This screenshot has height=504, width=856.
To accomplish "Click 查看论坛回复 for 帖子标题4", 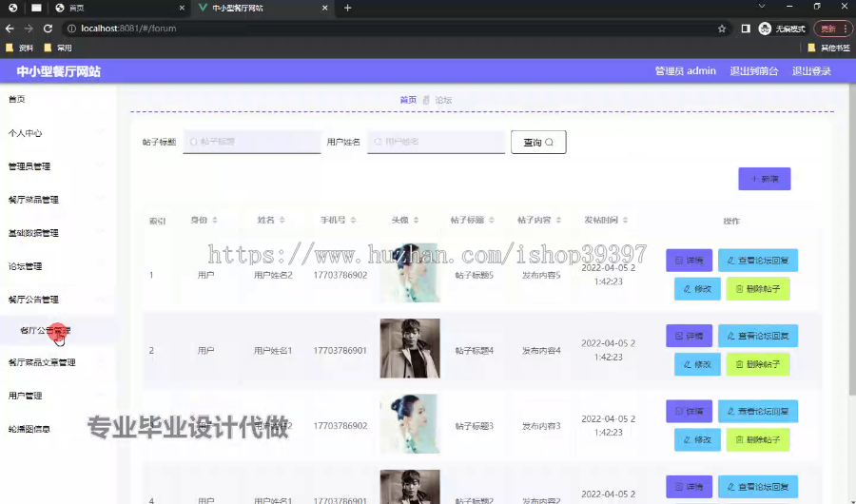I will coord(758,336).
